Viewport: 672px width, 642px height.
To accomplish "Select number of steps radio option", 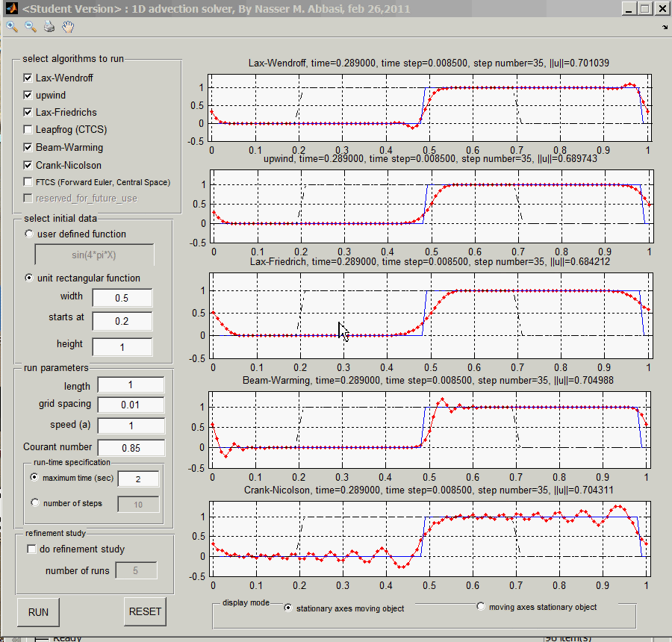I will [x=34, y=503].
